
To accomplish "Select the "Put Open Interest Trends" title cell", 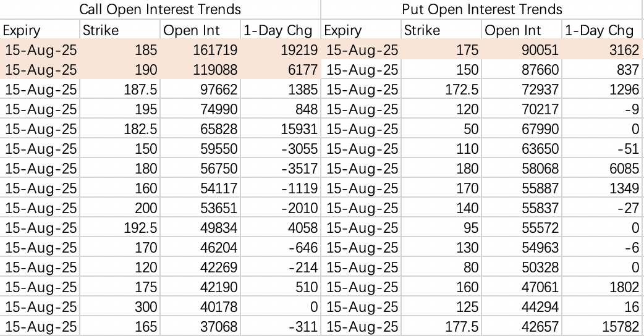I will [x=482, y=9].
